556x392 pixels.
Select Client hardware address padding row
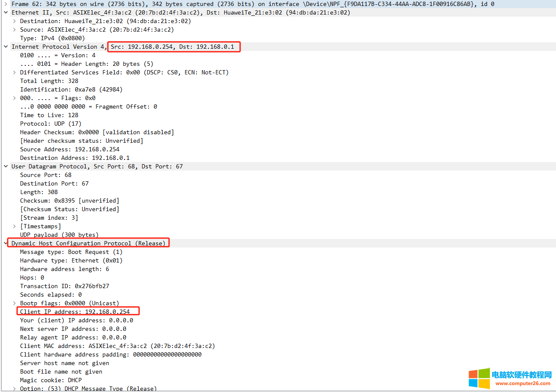pyautogui.click(x=111, y=354)
